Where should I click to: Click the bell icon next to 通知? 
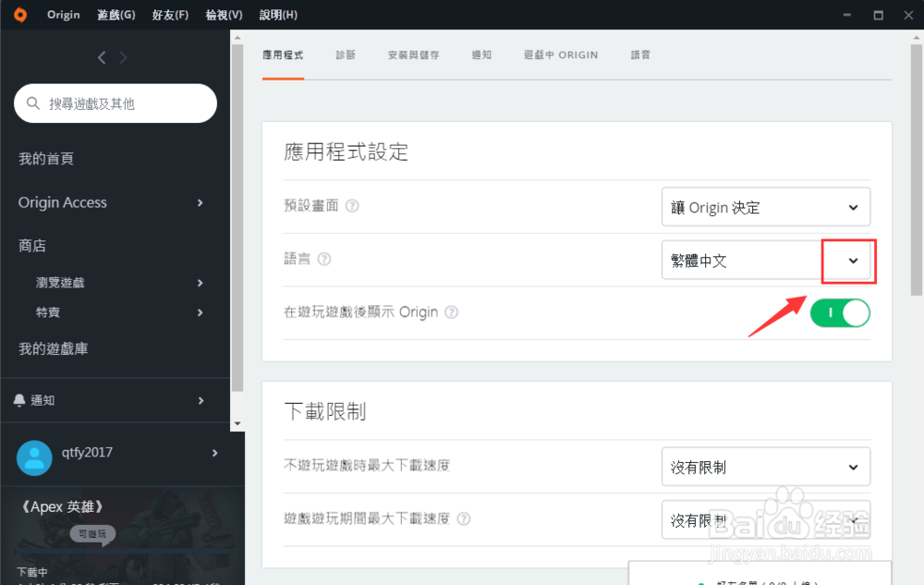coord(19,400)
